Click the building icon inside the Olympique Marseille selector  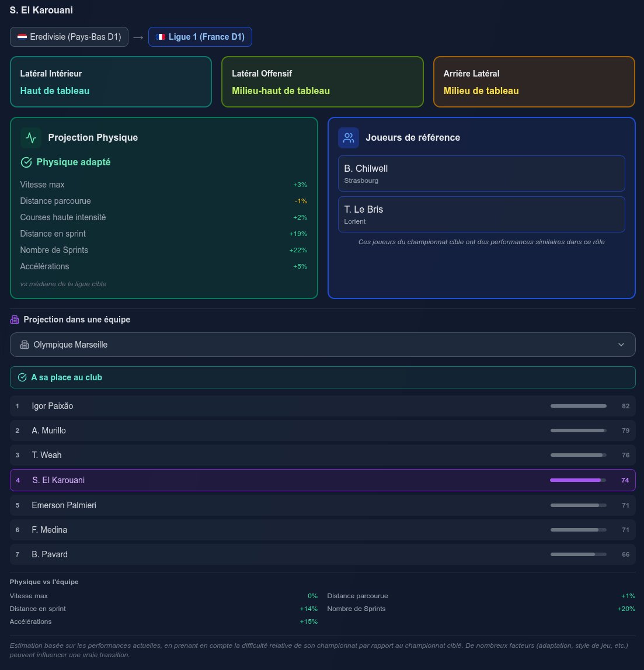(x=25, y=345)
